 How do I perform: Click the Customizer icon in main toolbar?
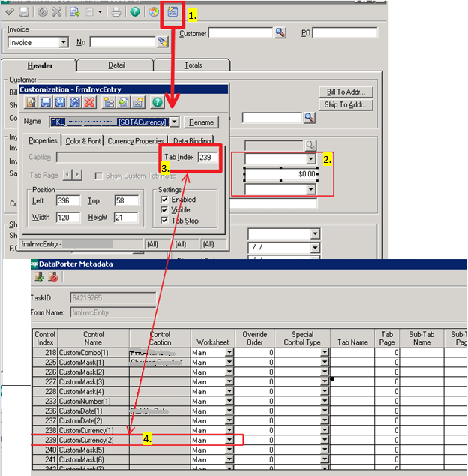pos(173,12)
